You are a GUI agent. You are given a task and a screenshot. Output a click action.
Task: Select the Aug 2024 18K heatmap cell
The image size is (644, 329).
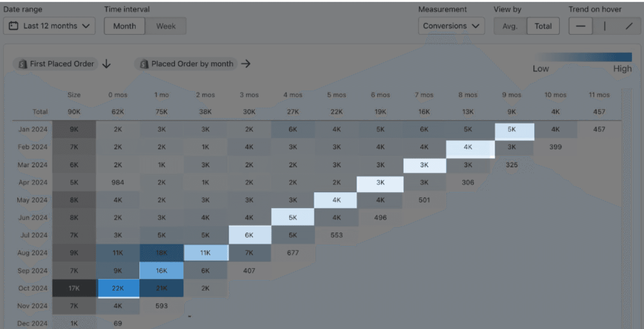point(161,253)
